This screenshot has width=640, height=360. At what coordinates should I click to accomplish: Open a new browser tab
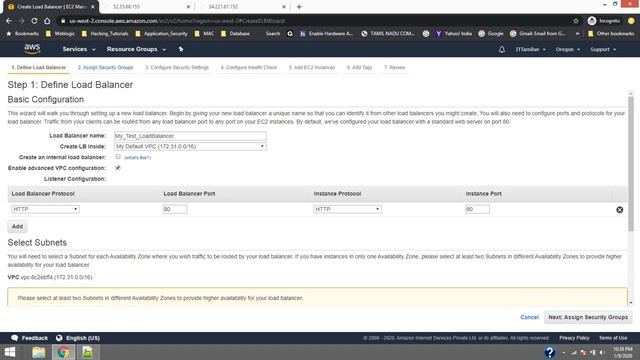pyautogui.click(x=299, y=7)
